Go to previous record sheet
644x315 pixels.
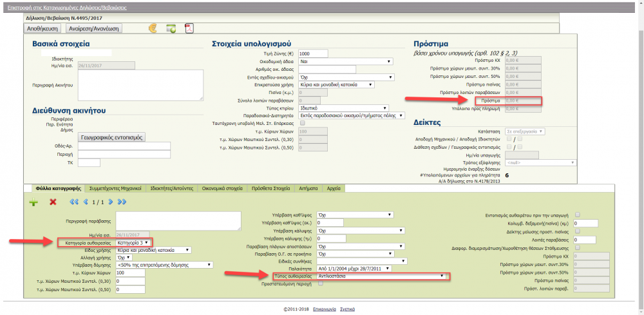click(x=86, y=202)
